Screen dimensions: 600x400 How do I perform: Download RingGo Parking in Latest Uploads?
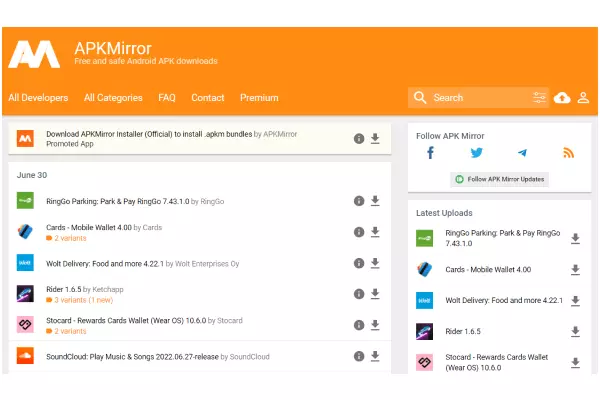pos(575,238)
